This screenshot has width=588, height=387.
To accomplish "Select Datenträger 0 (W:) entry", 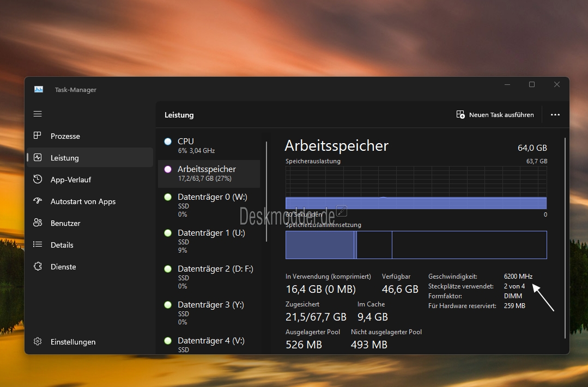I will 209,205.
